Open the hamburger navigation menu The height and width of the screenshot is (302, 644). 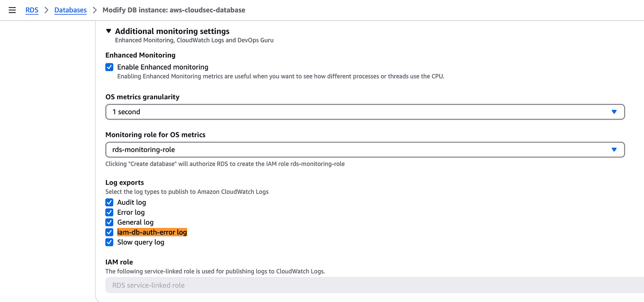12,10
